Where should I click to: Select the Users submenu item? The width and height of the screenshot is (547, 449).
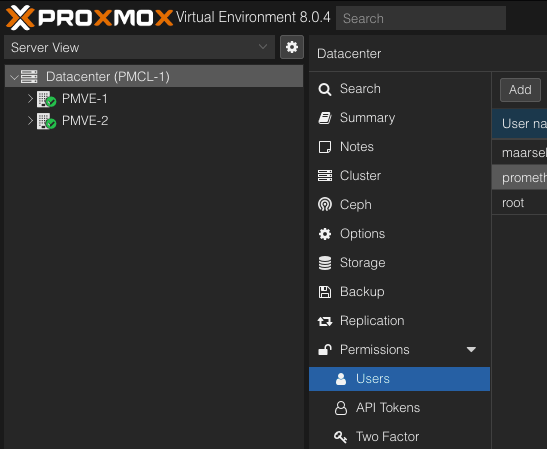coord(399,379)
